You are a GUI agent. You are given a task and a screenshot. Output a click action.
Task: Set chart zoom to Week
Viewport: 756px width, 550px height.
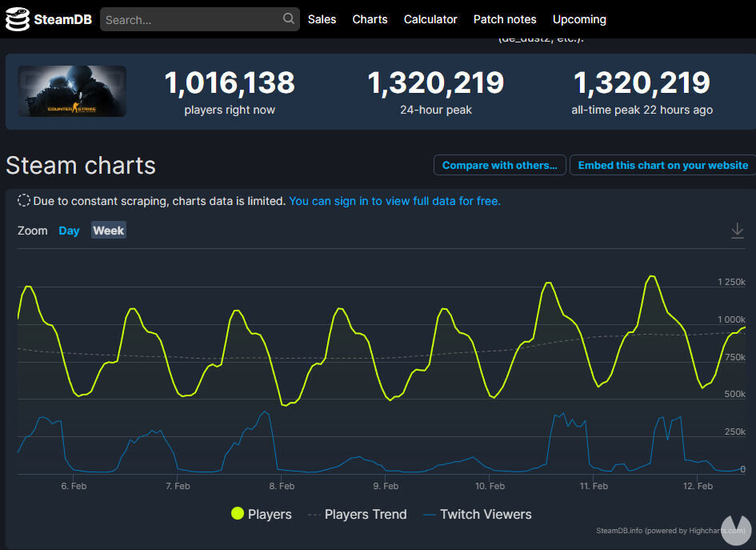[x=109, y=231]
